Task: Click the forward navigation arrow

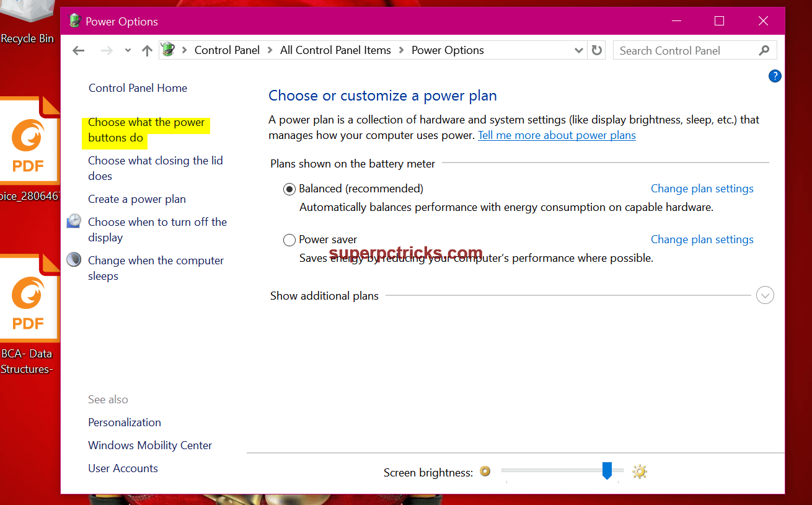Action: click(x=106, y=50)
